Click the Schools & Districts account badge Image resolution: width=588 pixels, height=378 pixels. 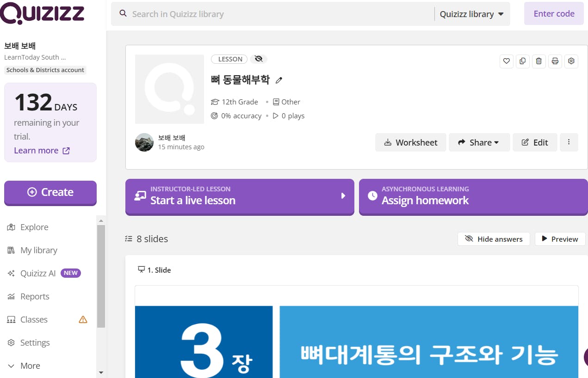45,70
